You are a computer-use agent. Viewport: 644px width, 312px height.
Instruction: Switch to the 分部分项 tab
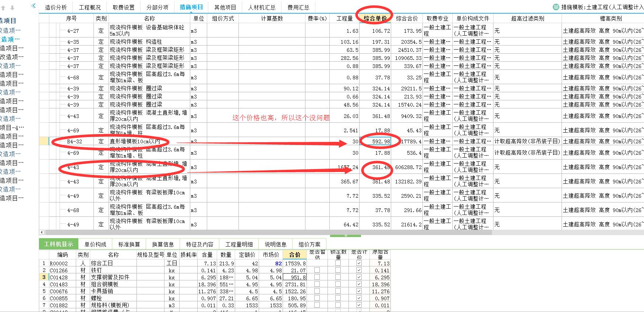[x=158, y=7]
